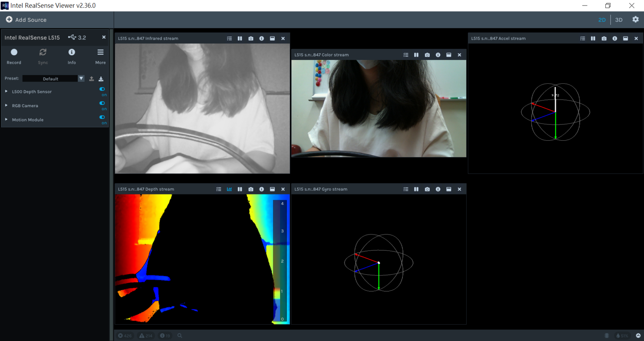Close the Depth stream window
The height and width of the screenshot is (341, 644).
(283, 189)
